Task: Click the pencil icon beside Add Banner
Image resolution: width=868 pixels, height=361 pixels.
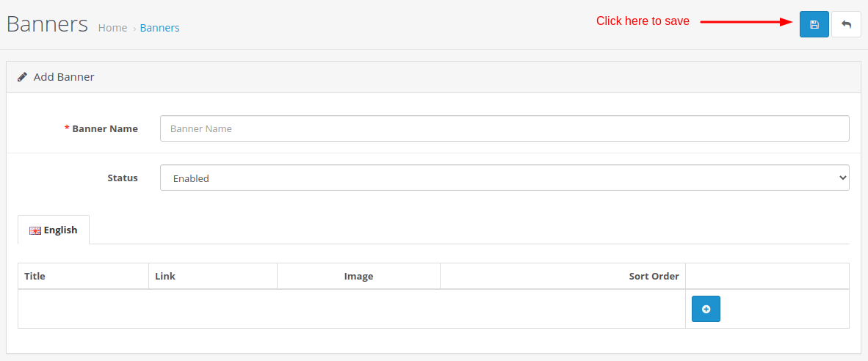Action: point(22,77)
